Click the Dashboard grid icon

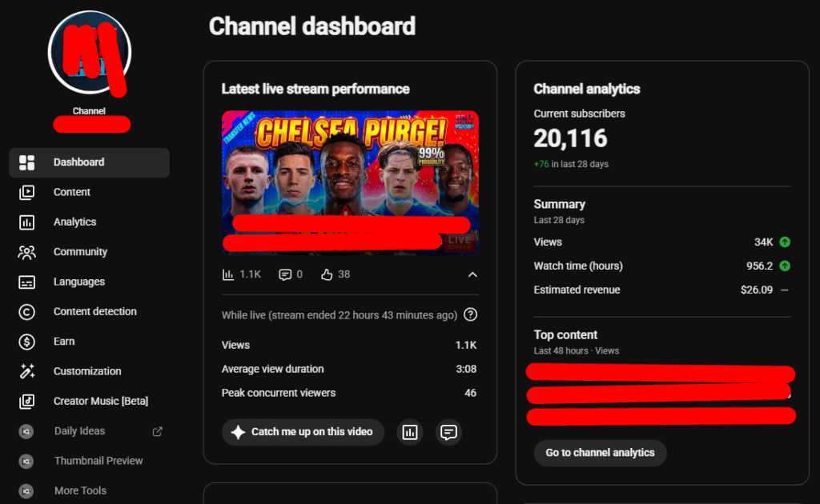(x=26, y=162)
